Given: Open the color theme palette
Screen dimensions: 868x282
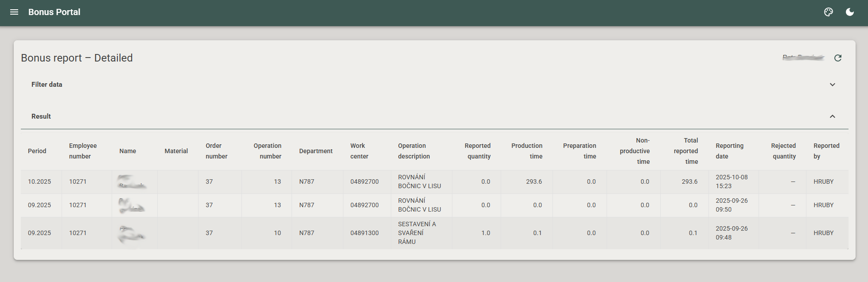Looking at the screenshot, I should 828,12.
